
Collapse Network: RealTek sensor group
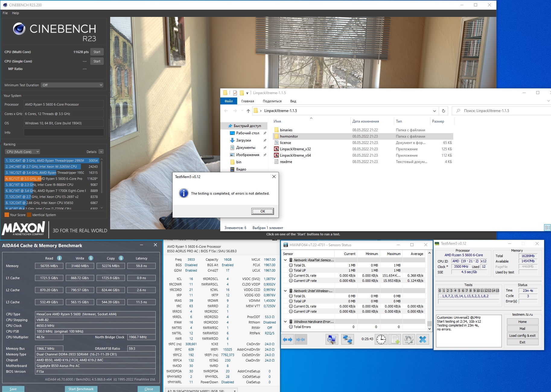[285, 260]
